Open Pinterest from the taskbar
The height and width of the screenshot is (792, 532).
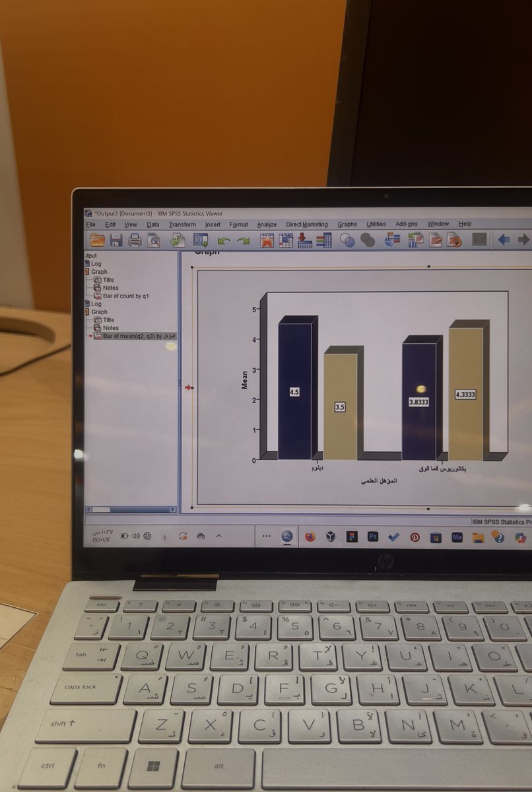coord(415,537)
